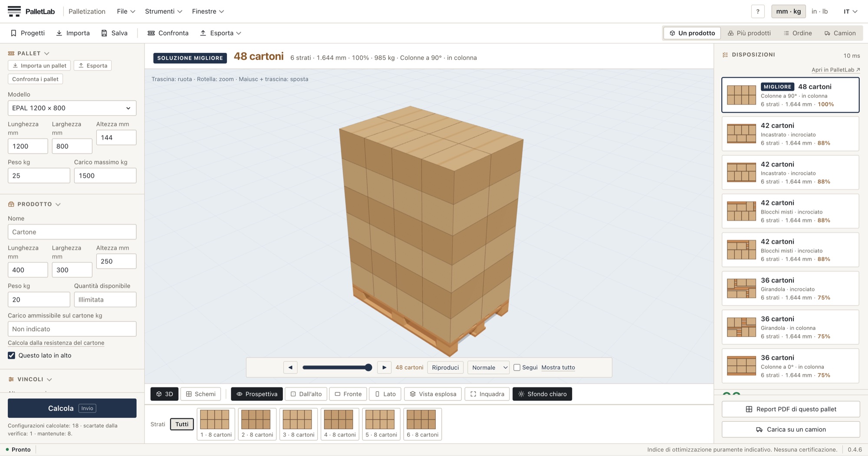Toggle Prospettiva perspective view

tap(257, 394)
